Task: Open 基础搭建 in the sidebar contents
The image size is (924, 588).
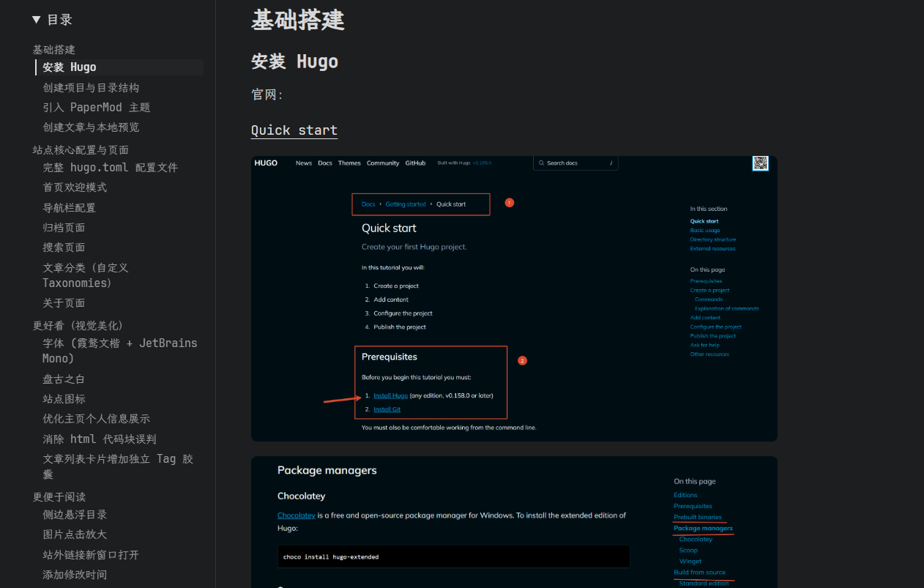Action: click(54, 50)
